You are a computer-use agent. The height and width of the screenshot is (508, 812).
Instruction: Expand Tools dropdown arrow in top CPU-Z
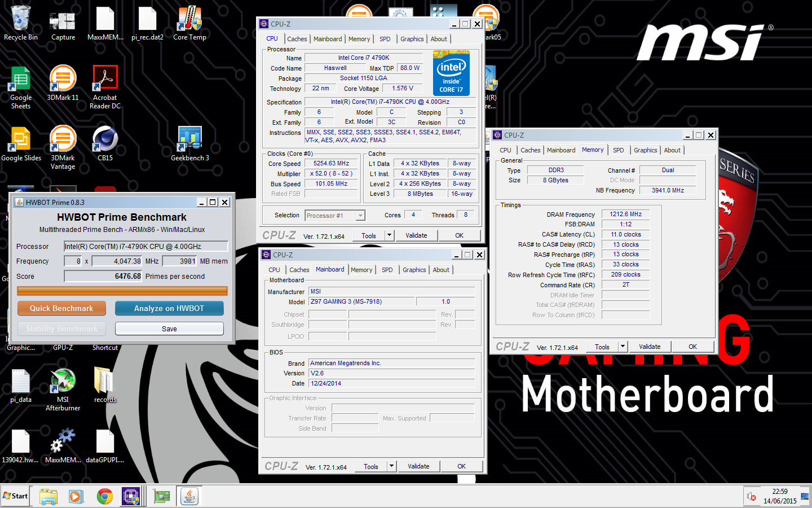pos(389,235)
